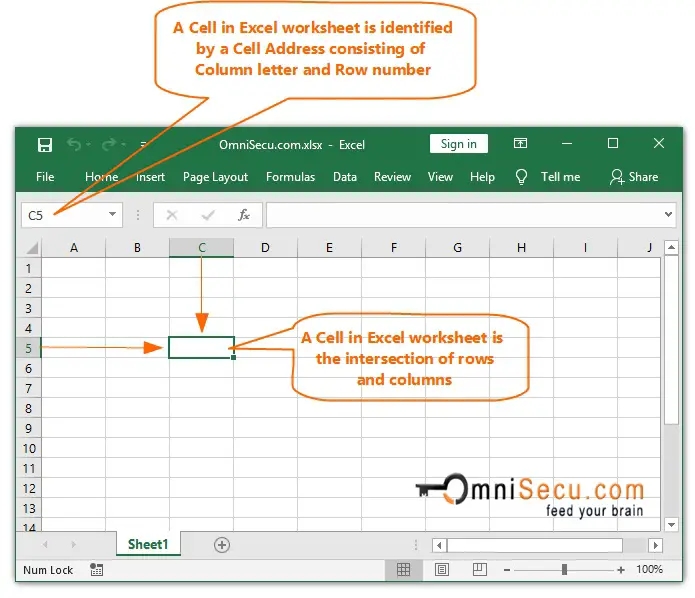
Task: Switch to Page Break Preview view
Action: (x=479, y=569)
